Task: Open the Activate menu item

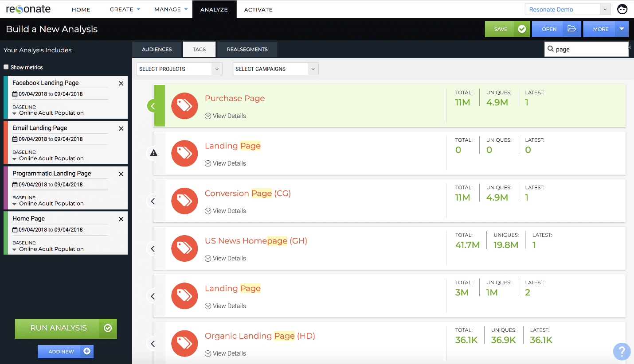Action: pos(258,9)
